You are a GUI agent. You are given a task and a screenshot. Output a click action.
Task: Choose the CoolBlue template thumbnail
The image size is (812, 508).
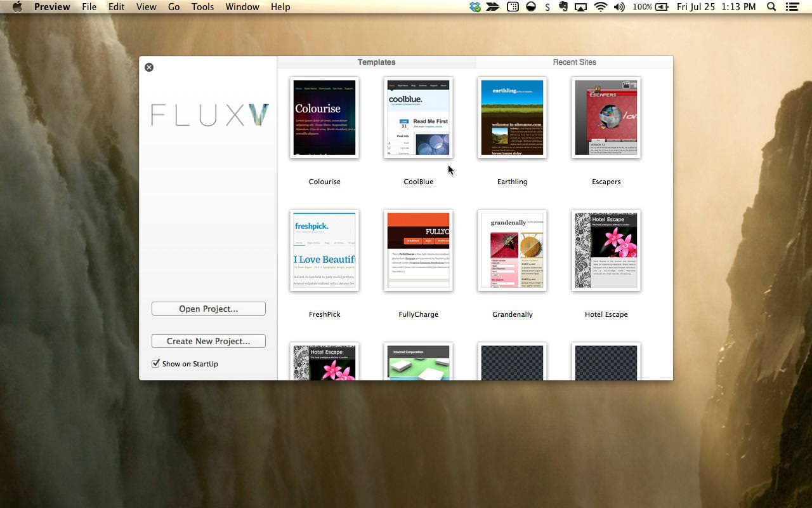[418, 117]
